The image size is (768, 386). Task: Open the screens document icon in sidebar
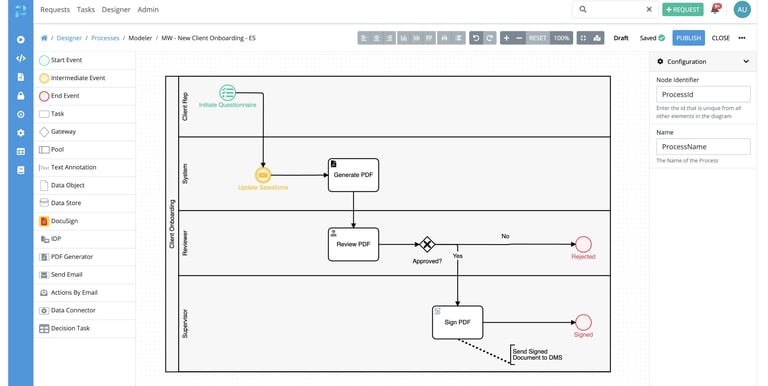point(21,77)
